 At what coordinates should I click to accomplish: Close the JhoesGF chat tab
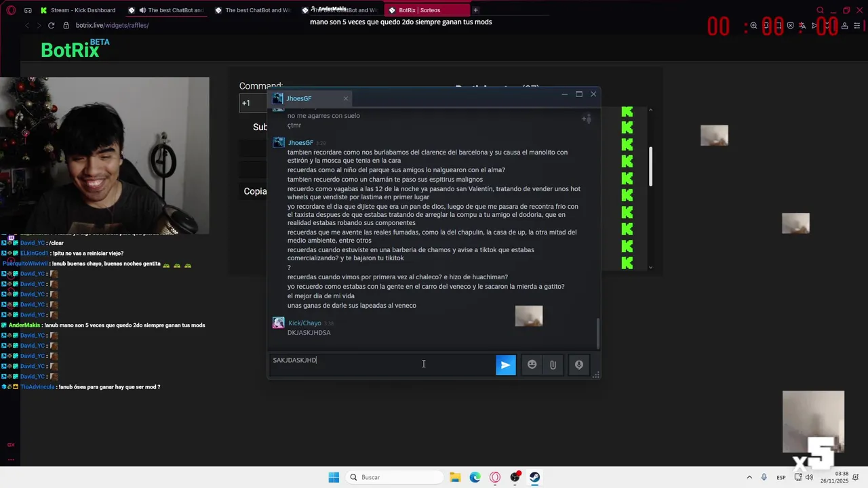click(x=345, y=98)
